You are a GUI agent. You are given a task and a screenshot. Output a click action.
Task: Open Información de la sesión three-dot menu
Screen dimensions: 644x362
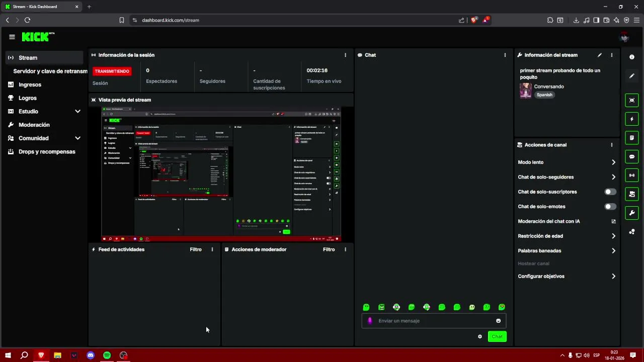[345, 55]
